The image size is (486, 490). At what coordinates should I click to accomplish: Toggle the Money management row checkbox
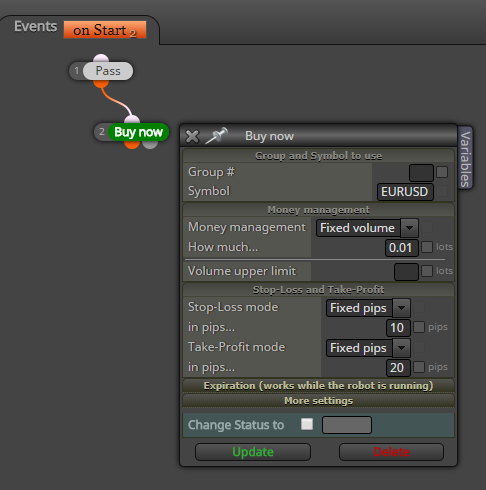click(427, 227)
